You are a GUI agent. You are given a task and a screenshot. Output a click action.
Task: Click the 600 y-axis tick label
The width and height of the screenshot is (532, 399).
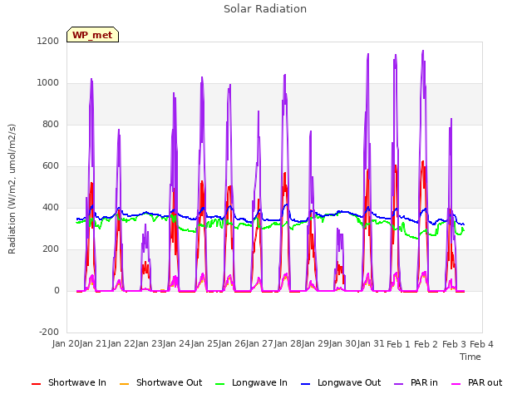(51, 166)
